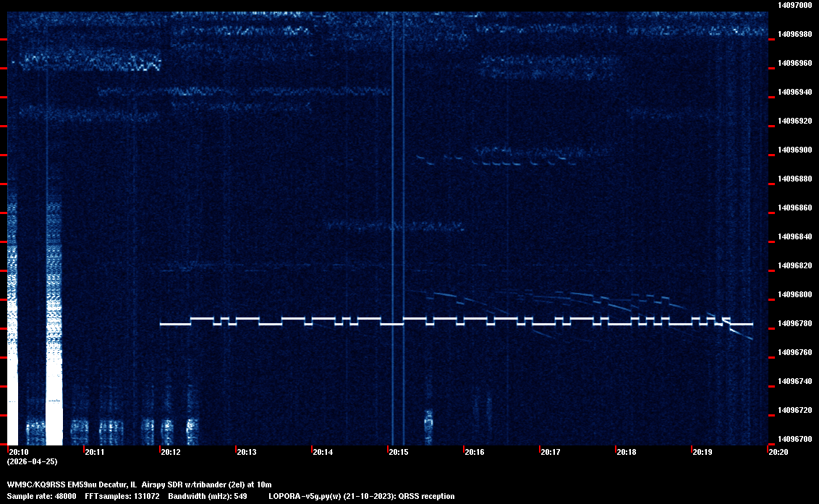Click the 20:19 time axis label
Viewport: 819px width, 504px height.
point(703,452)
